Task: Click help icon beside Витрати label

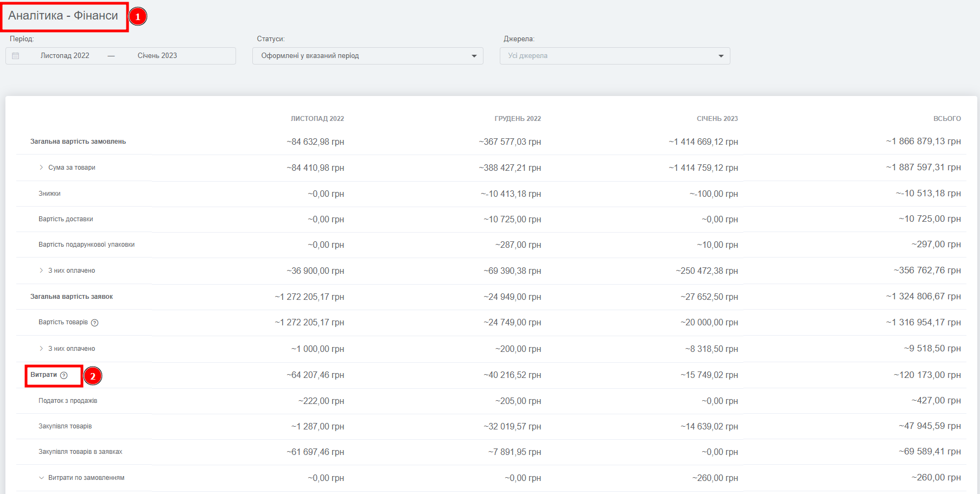Action: tap(64, 375)
